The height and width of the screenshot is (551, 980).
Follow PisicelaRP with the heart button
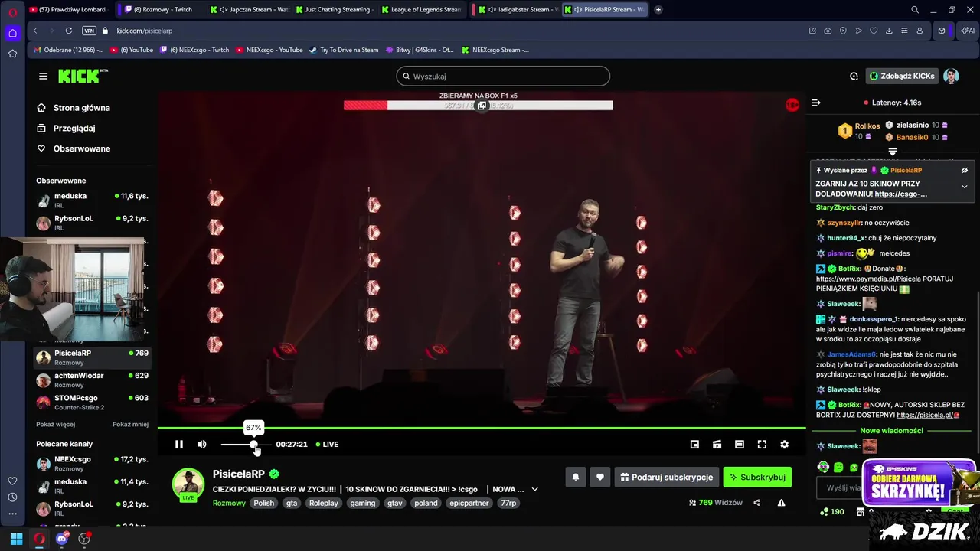tap(600, 477)
